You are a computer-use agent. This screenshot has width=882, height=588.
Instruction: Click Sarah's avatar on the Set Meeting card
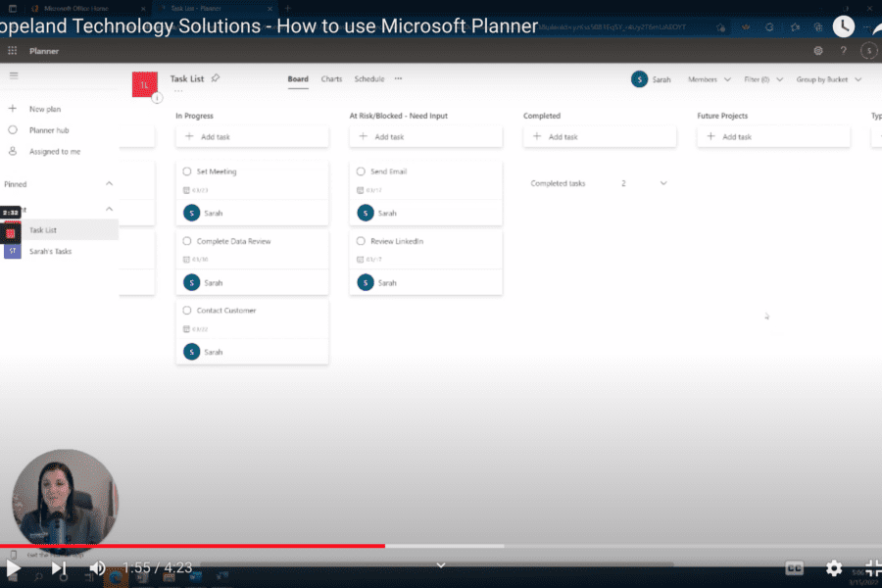[193, 213]
